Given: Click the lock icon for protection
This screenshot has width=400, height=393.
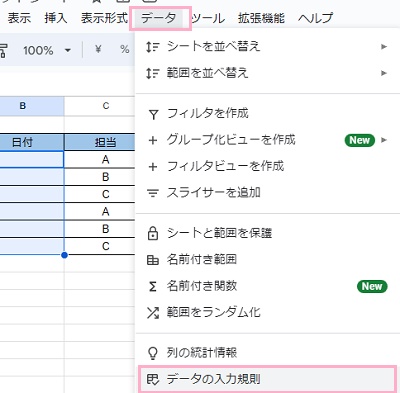Looking at the screenshot, I should 153,233.
